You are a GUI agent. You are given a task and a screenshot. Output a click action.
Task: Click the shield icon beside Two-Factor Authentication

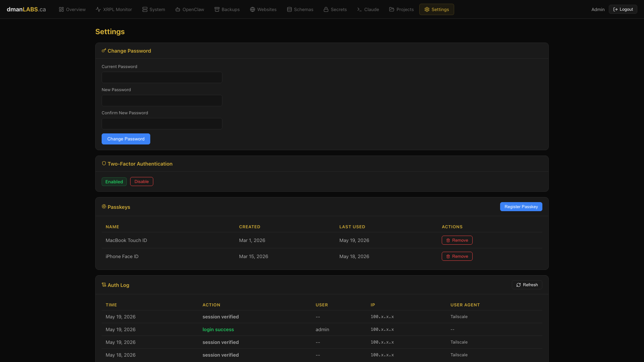tap(104, 164)
